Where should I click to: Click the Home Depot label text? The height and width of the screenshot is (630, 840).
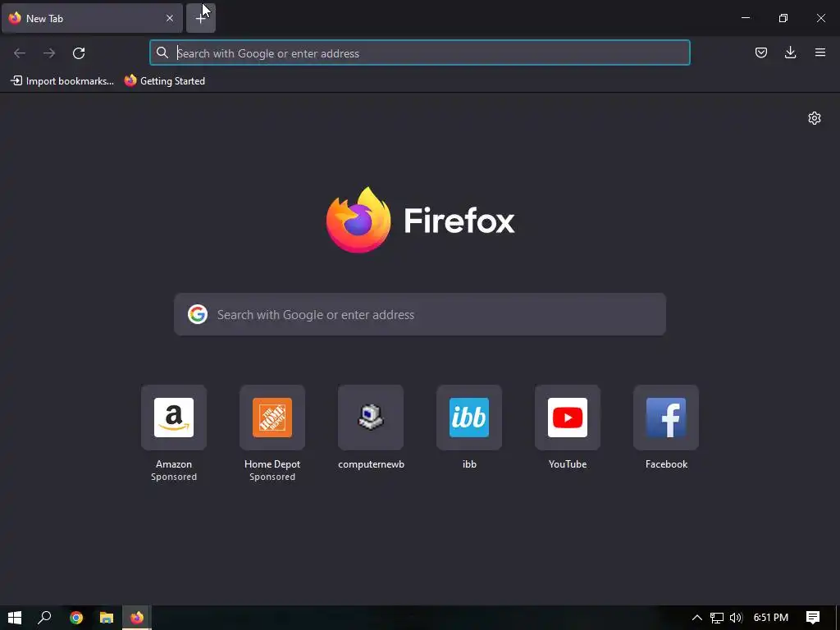point(272,464)
